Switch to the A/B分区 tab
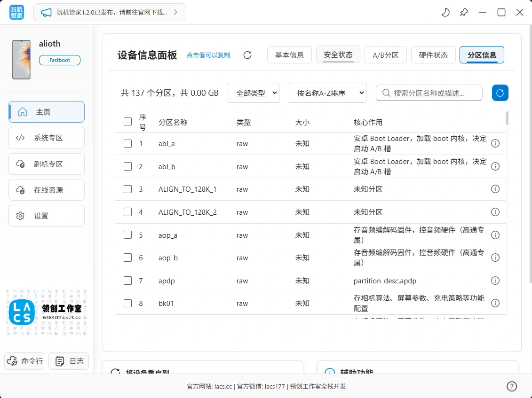Viewport: 532px width, 398px height. click(x=385, y=55)
